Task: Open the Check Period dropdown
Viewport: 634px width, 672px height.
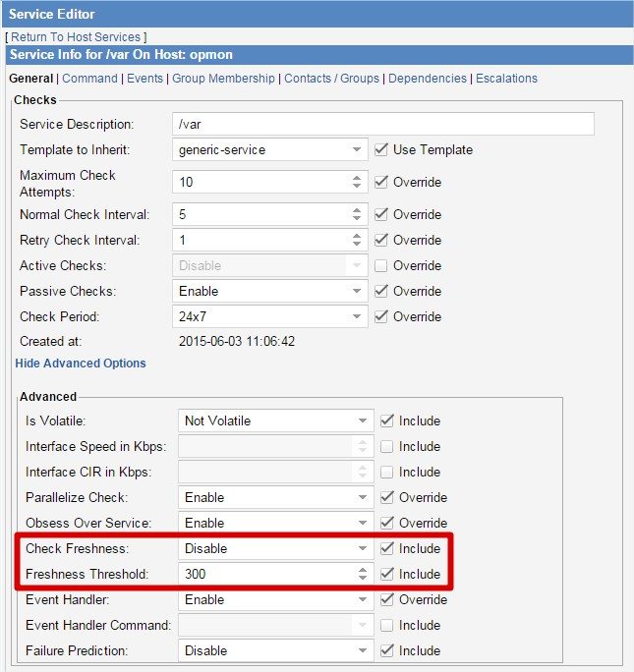Action: 269,316
